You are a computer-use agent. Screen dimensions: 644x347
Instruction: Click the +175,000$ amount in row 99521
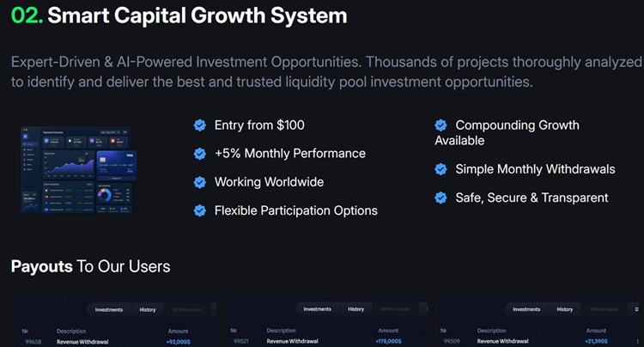click(388, 341)
